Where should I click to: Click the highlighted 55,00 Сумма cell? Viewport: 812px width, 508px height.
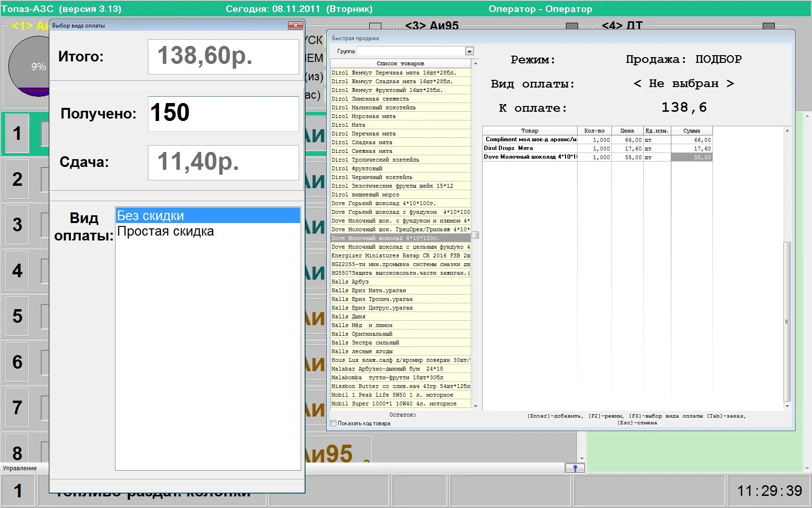[692, 157]
